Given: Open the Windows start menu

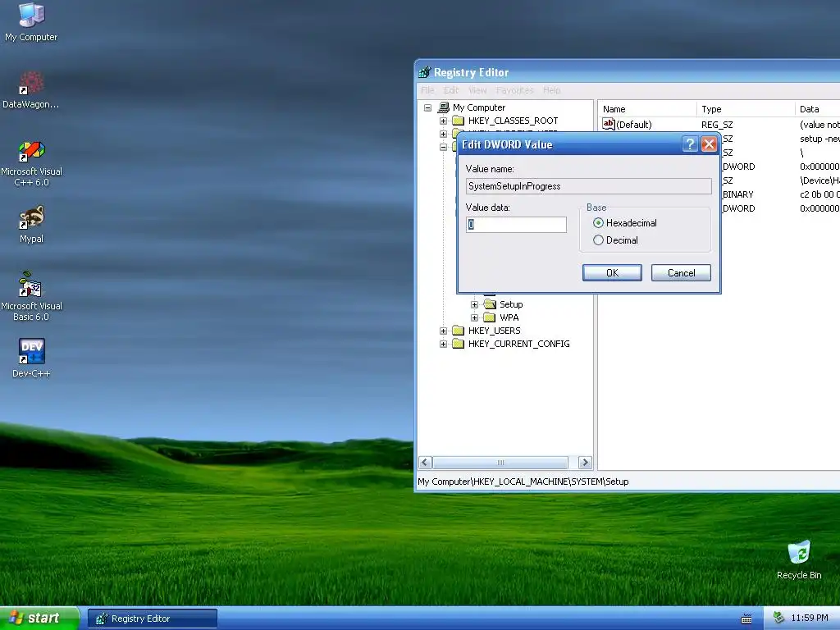Looking at the screenshot, I should [39, 619].
